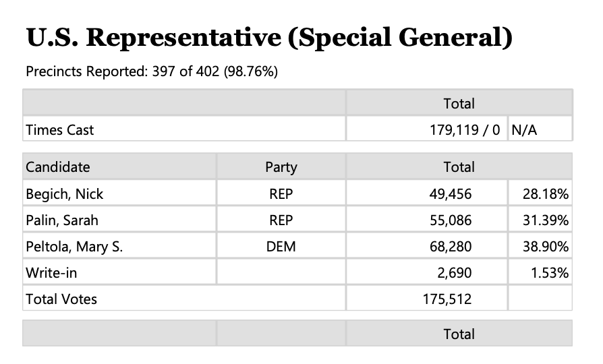
Task: Click the DEM party cell
Action: click(x=281, y=247)
